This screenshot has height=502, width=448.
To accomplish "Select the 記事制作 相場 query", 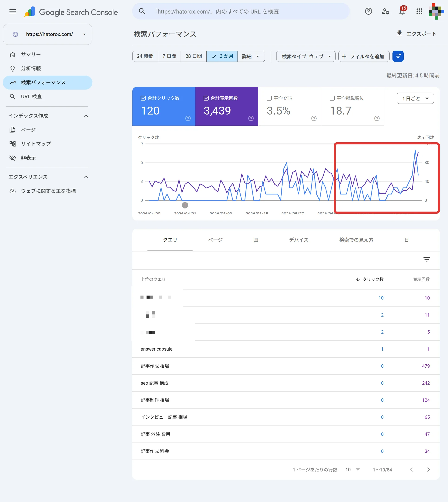I will pyautogui.click(x=286, y=400).
